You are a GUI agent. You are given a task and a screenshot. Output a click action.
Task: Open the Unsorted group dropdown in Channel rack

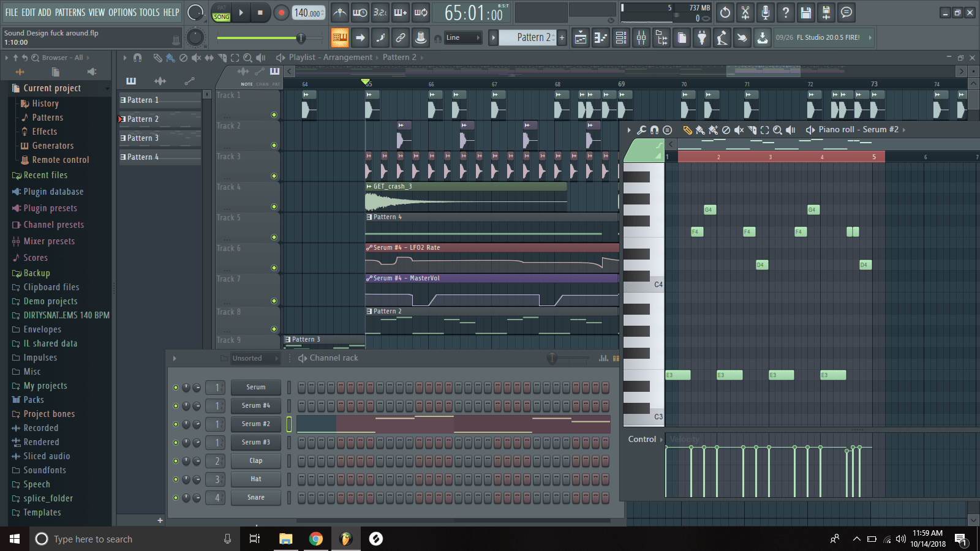(254, 358)
